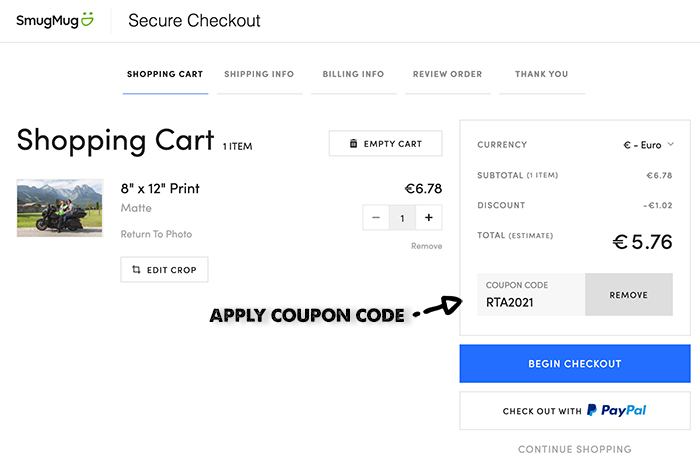Click the Remove link under quantity

tap(426, 246)
